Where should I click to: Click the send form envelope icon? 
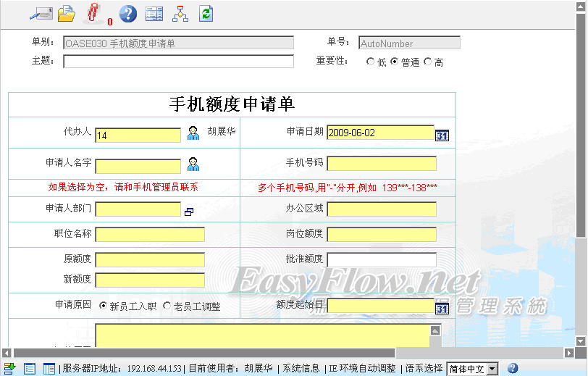point(41,13)
